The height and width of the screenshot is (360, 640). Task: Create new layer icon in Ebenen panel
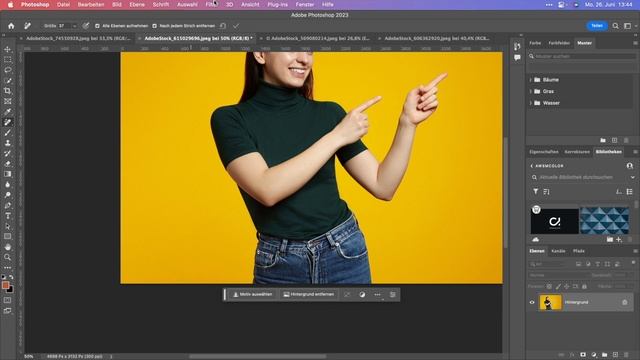pyautogui.click(x=616, y=355)
